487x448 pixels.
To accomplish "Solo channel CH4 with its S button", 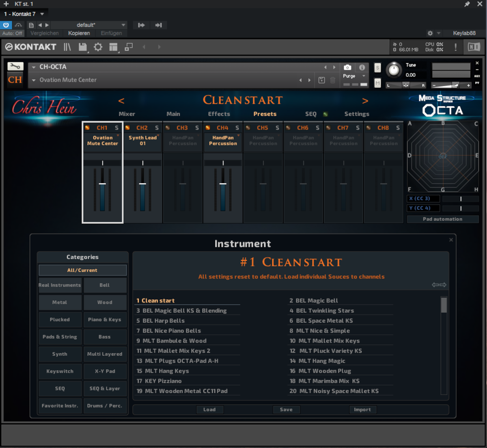I will point(237,128).
